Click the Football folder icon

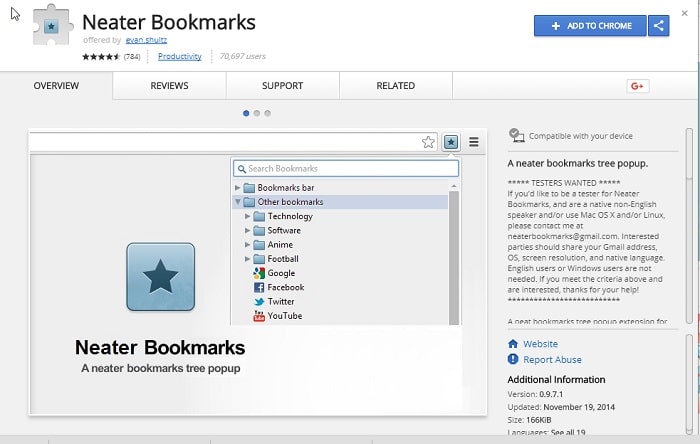(x=259, y=259)
